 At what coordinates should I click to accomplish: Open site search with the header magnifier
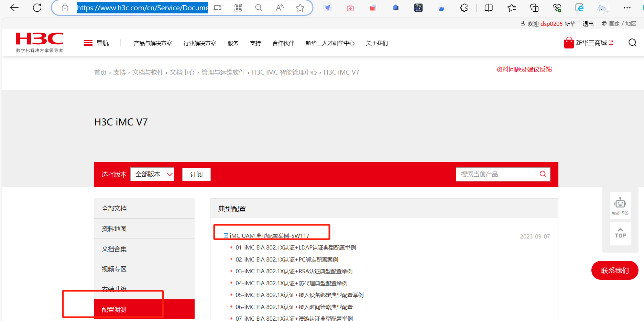tap(632, 43)
